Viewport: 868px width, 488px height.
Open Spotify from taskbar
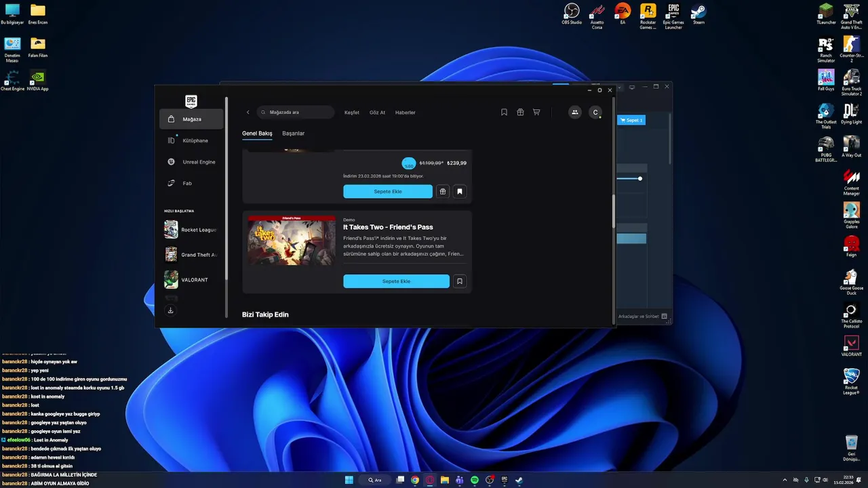click(475, 480)
